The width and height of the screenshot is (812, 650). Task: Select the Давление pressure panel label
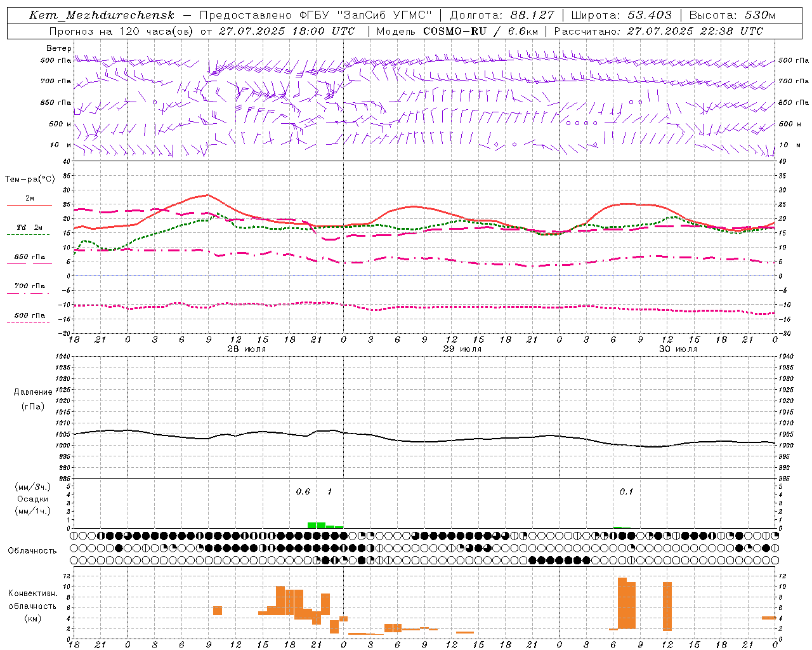33,392
